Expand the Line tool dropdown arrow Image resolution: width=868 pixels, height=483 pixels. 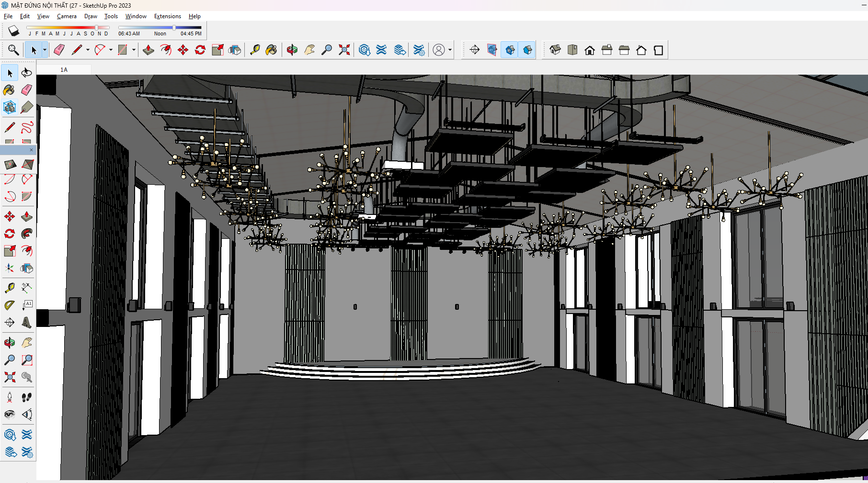(88, 50)
